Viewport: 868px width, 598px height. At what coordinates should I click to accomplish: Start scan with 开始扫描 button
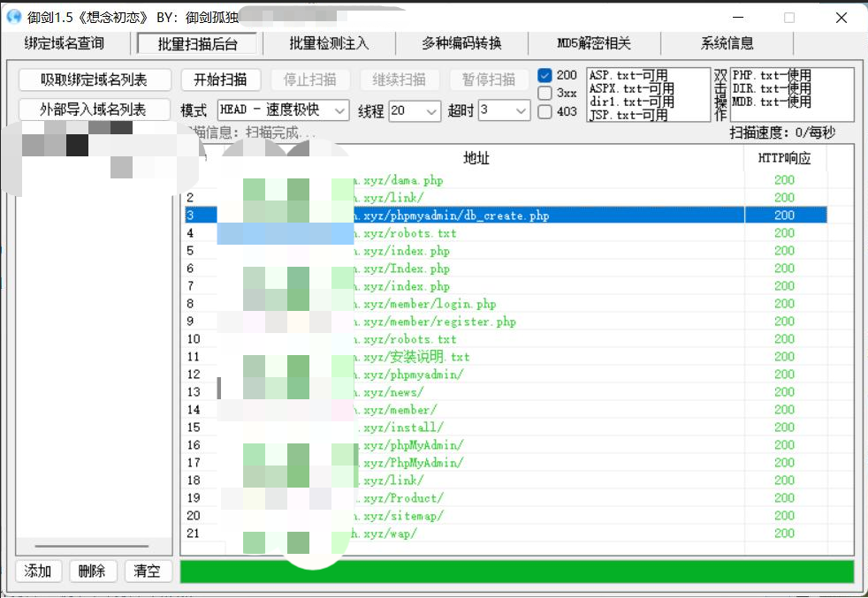point(221,79)
